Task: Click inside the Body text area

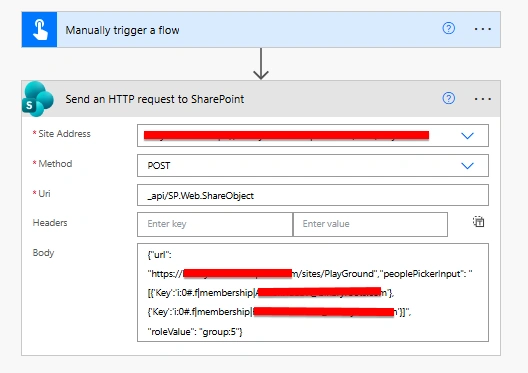Action: [x=313, y=293]
